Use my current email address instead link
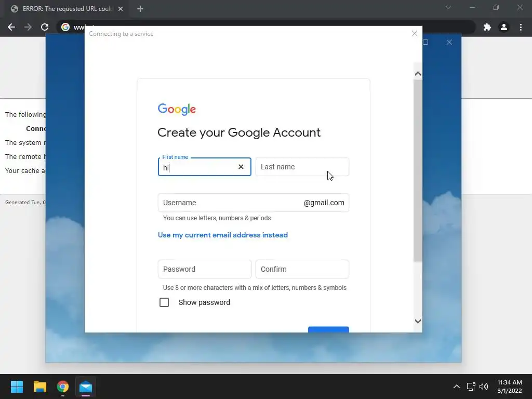 tap(223, 235)
